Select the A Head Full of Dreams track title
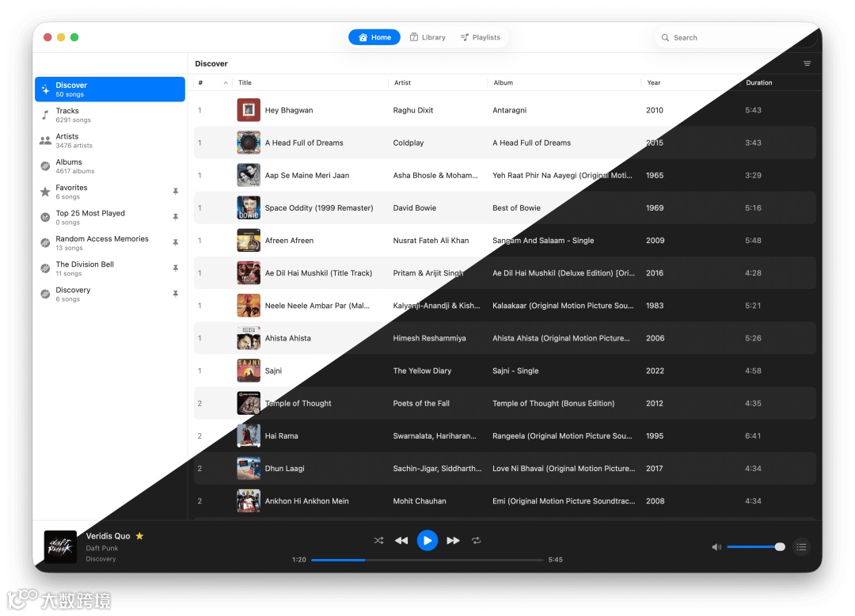The height and width of the screenshot is (616, 855). 304,143
